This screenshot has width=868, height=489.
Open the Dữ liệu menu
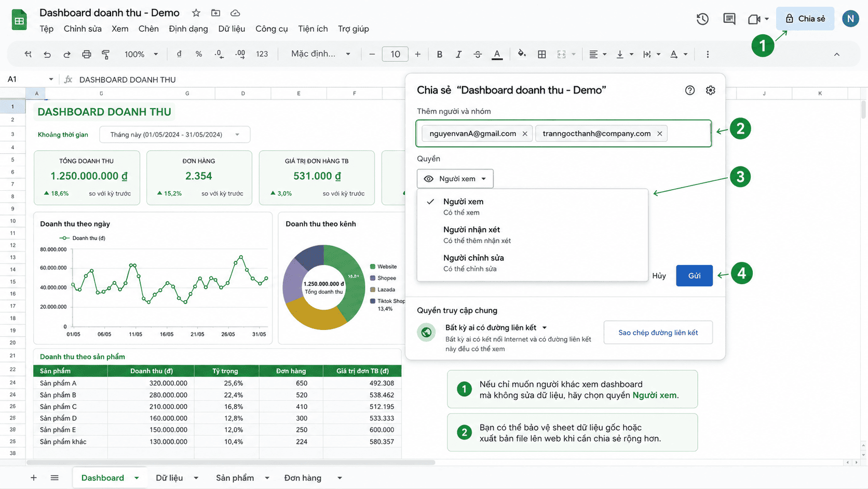(232, 29)
